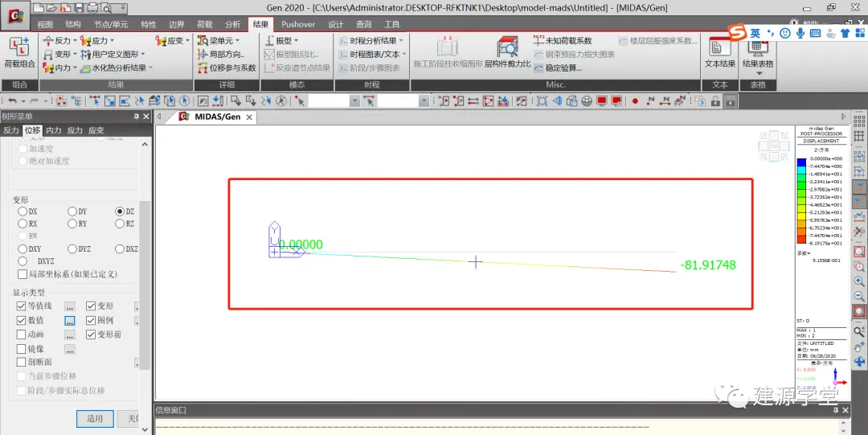The width and height of the screenshot is (868, 435).
Task: Click the print preview magnifier icon
Action: click(x=106, y=8)
